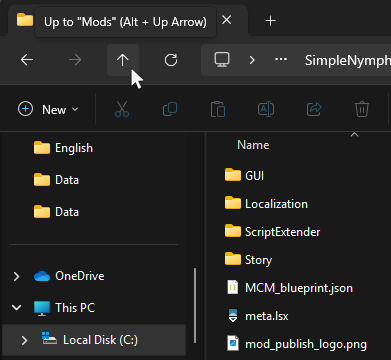Click the Local Disk drive icon
Viewport: 391px width, 360px height.
click(49, 339)
